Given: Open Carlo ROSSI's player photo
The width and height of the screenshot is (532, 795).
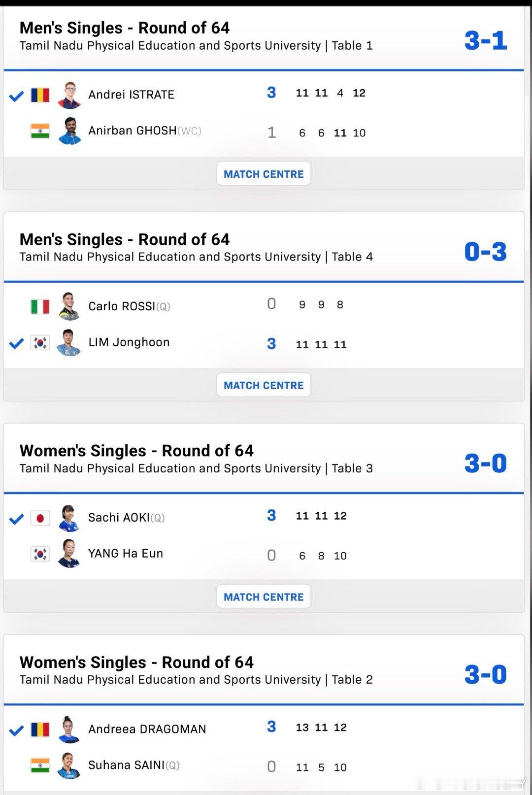Looking at the screenshot, I should [69, 306].
